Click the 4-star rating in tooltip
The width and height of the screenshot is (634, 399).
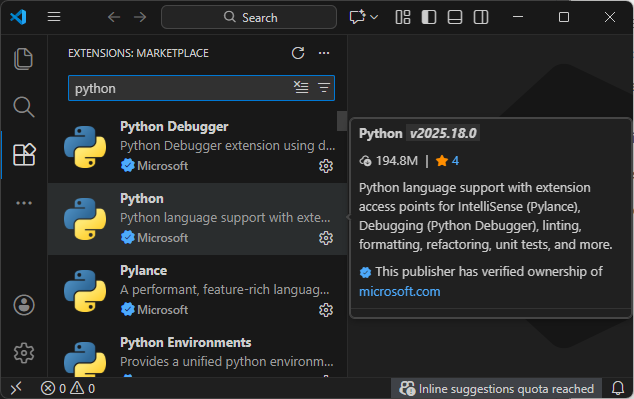[x=447, y=161]
